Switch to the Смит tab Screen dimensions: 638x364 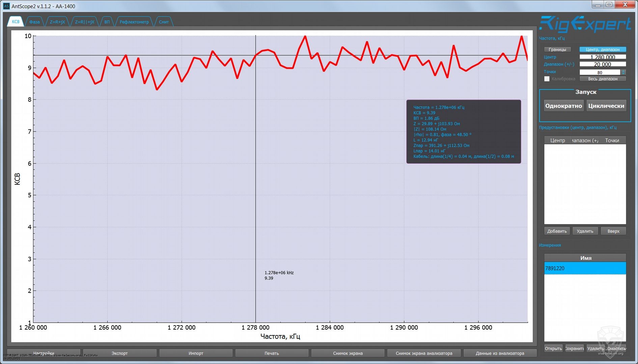[x=164, y=22]
